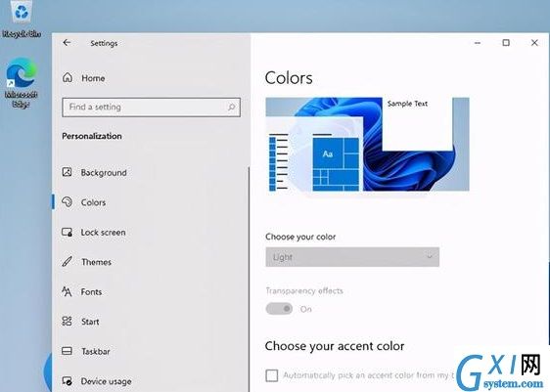Click the Start tiles icon
The height and width of the screenshot is (392, 550).
67,321
